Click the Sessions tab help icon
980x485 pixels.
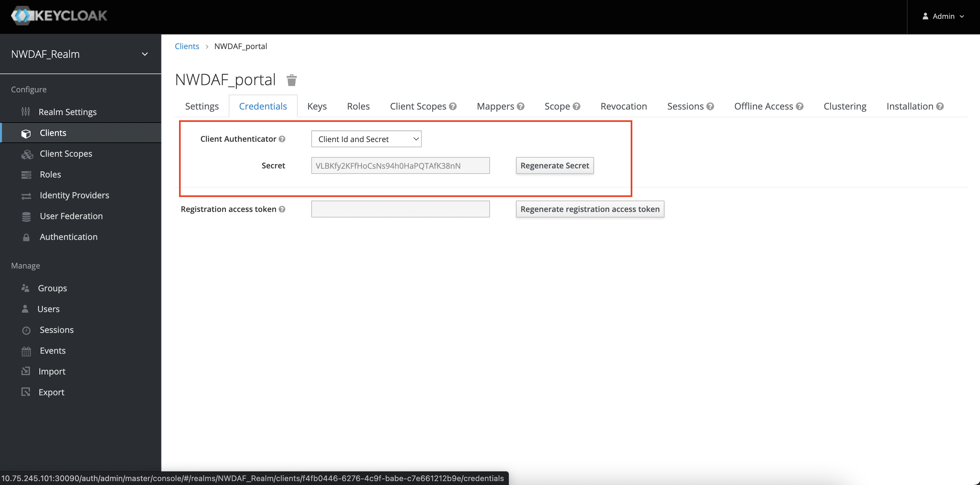point(710,106)
